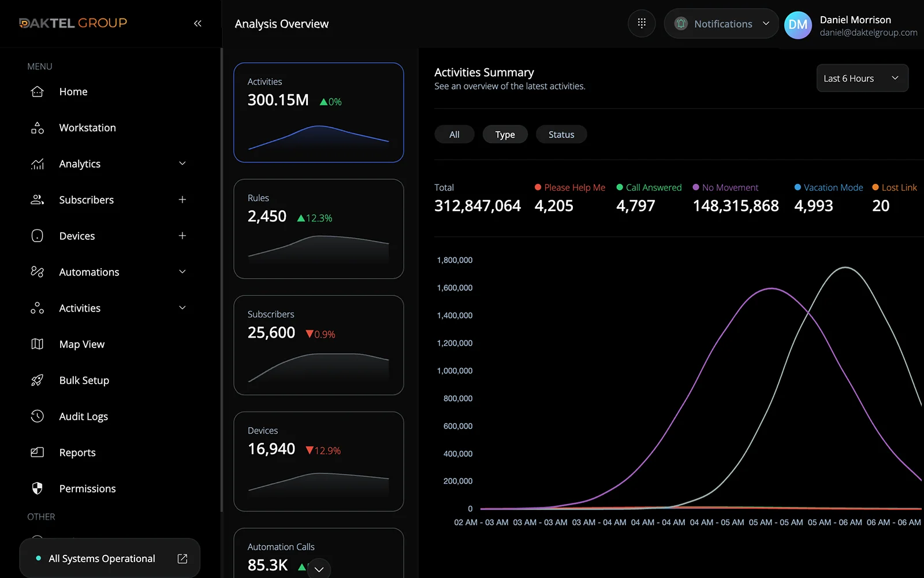Click the DAKTEL GROUP logo
Viewport: 924px width, 578px height.
tap(73, 23)
